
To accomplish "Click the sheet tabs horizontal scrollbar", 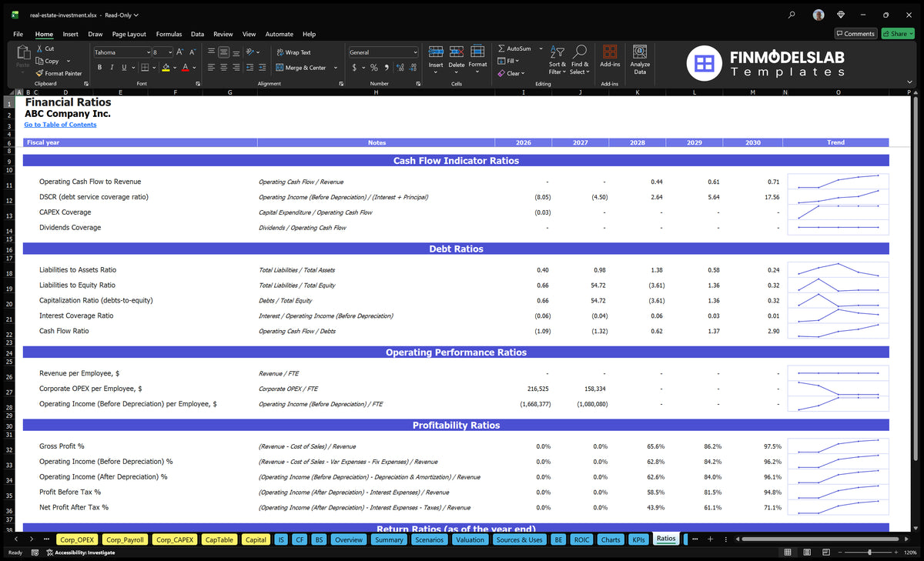I will [819, 539].
